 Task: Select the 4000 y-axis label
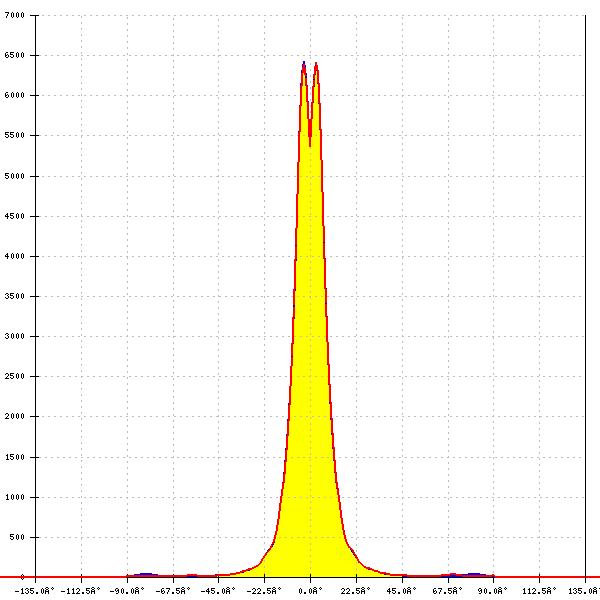click(x=15, y=256)
